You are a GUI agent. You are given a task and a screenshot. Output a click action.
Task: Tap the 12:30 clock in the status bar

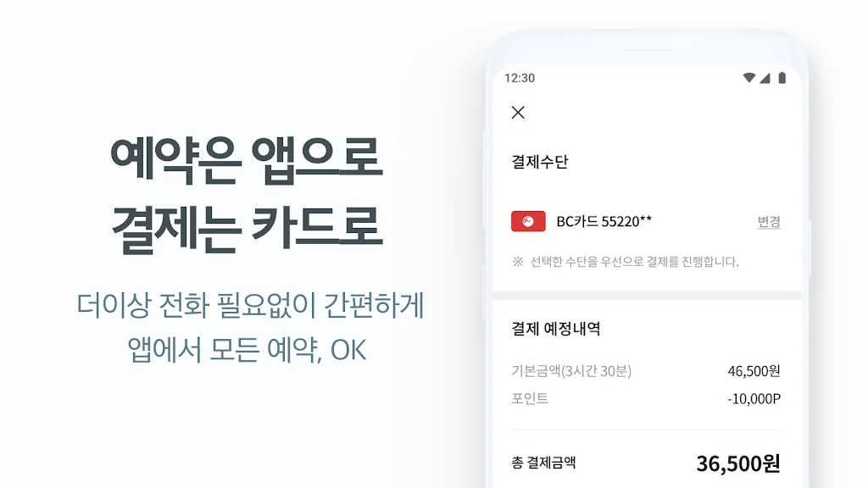click(520, 78)
